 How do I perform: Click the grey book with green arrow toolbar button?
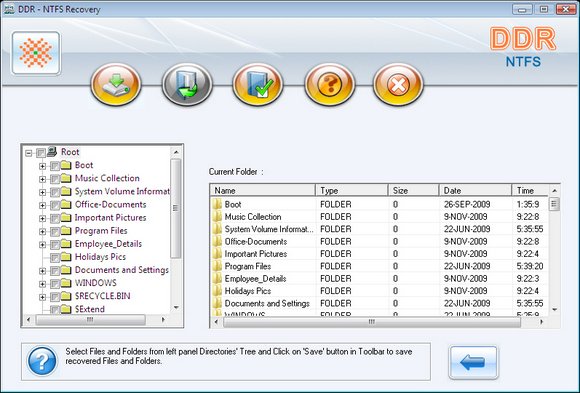(187, 84)
